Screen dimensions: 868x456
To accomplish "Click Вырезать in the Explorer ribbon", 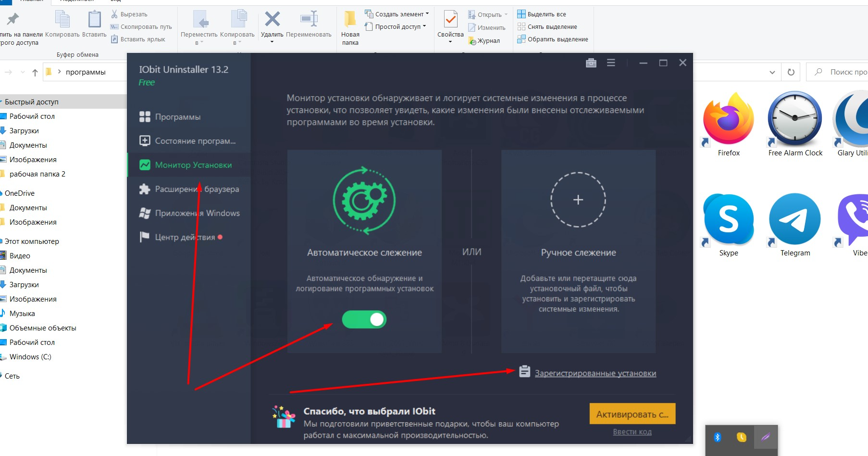I will pos(129,14).
